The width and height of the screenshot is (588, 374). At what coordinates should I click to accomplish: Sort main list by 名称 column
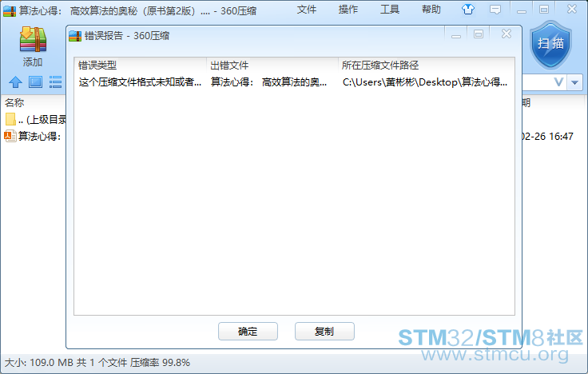coord(14,102)
